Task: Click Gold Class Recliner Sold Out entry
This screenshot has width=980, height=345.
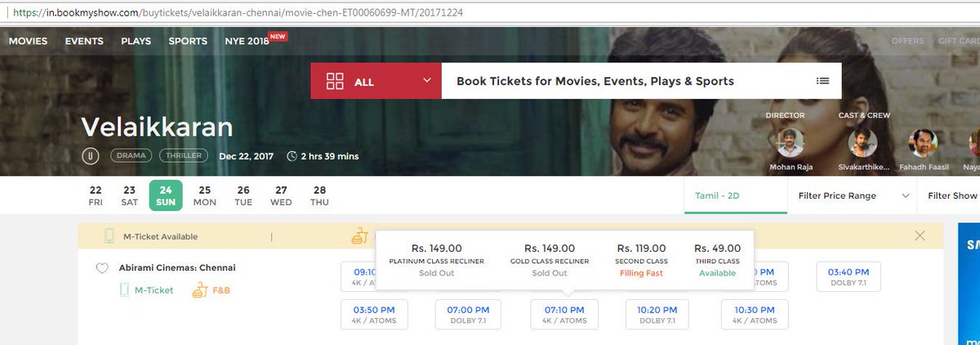Action: click(x=550, y=260)
